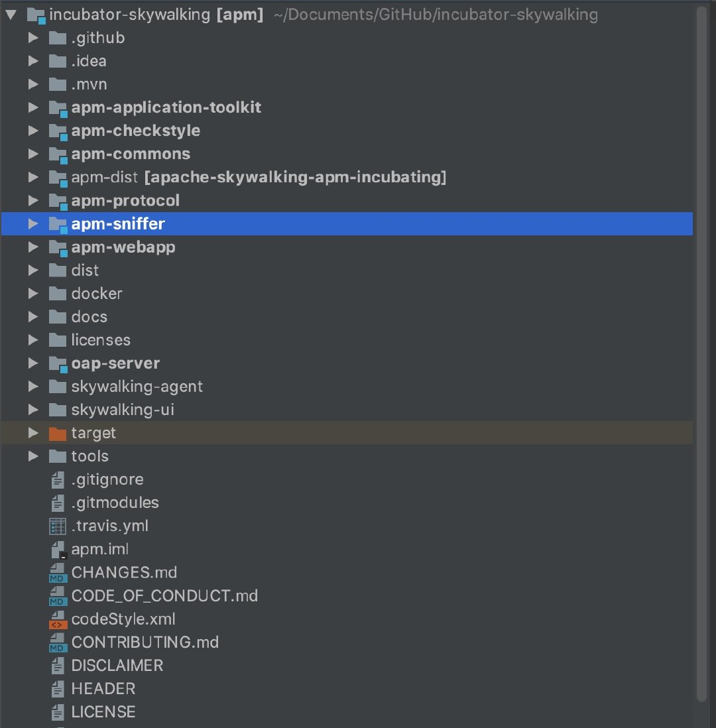Click the apm-sniffer module folder icon

[58, 224]
